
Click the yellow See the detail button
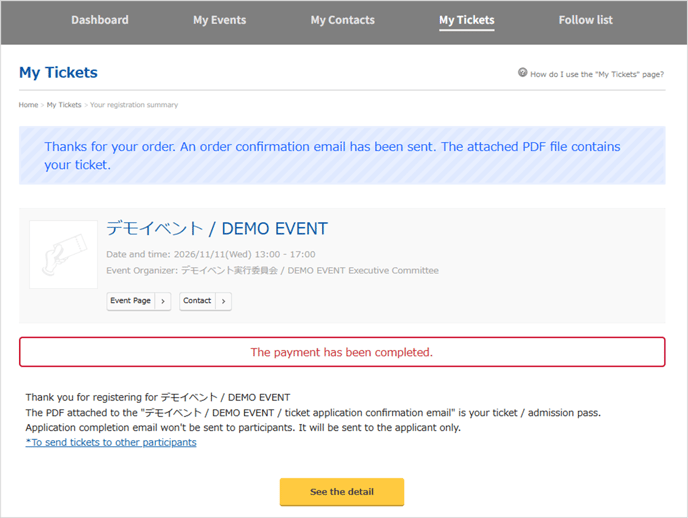coord(341,492)
